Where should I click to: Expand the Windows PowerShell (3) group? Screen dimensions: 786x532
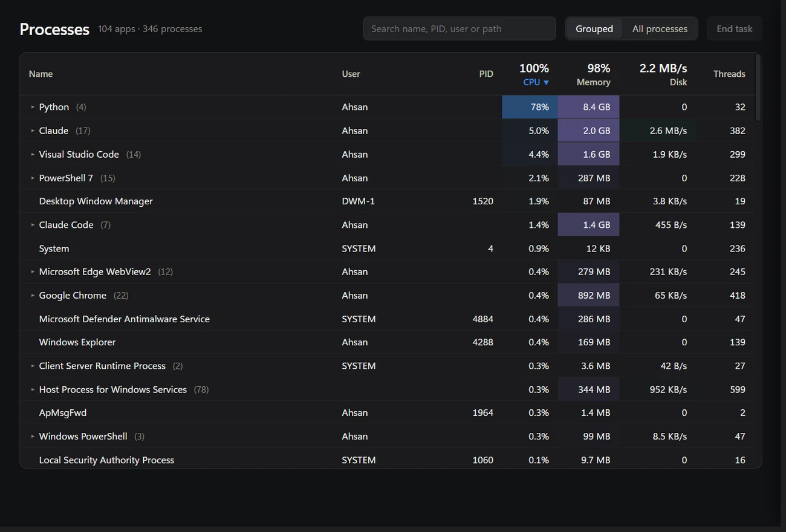coord(33,436)
